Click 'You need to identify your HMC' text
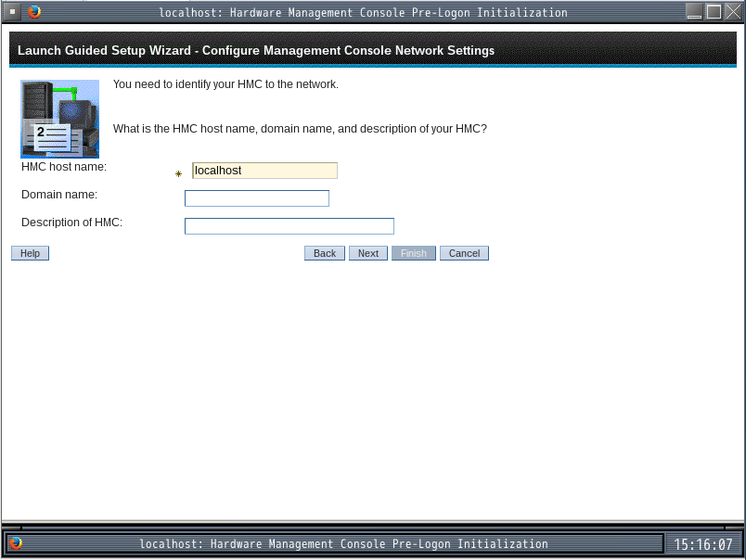Screen dimensions: 746x560 225,84
